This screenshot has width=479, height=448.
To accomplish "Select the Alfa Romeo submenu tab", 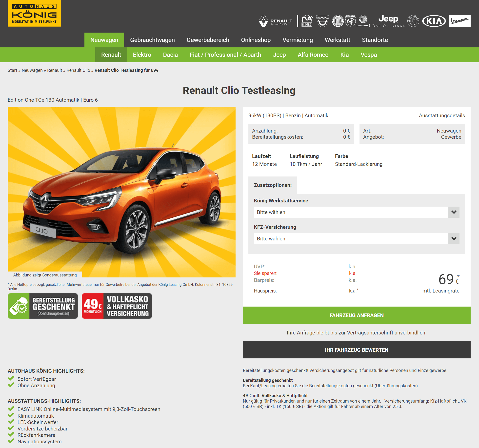I will click(313, 55).
